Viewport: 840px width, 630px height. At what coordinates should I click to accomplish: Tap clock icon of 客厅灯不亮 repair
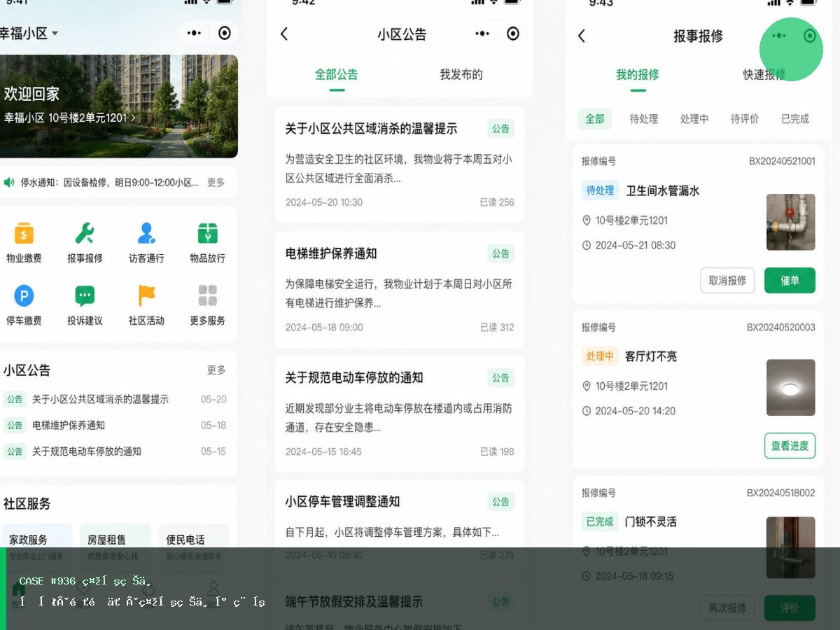pos(587,411)
